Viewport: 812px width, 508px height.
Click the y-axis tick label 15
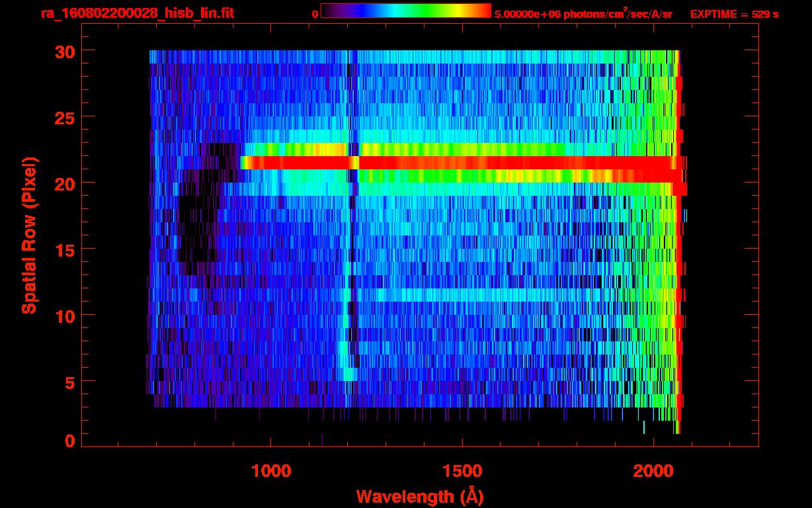63,249
